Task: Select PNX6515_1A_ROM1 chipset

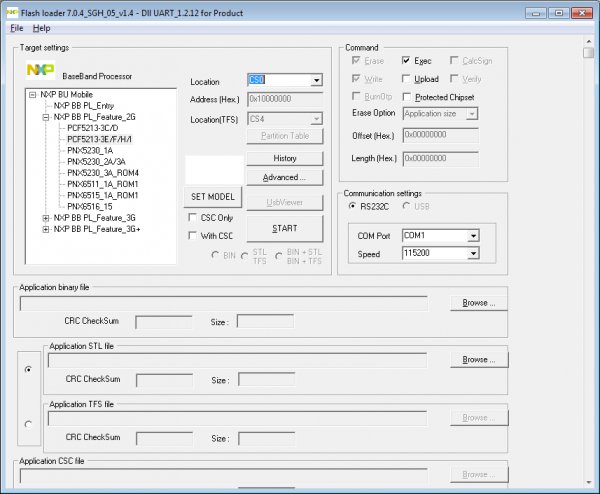Action: [103, 195]
